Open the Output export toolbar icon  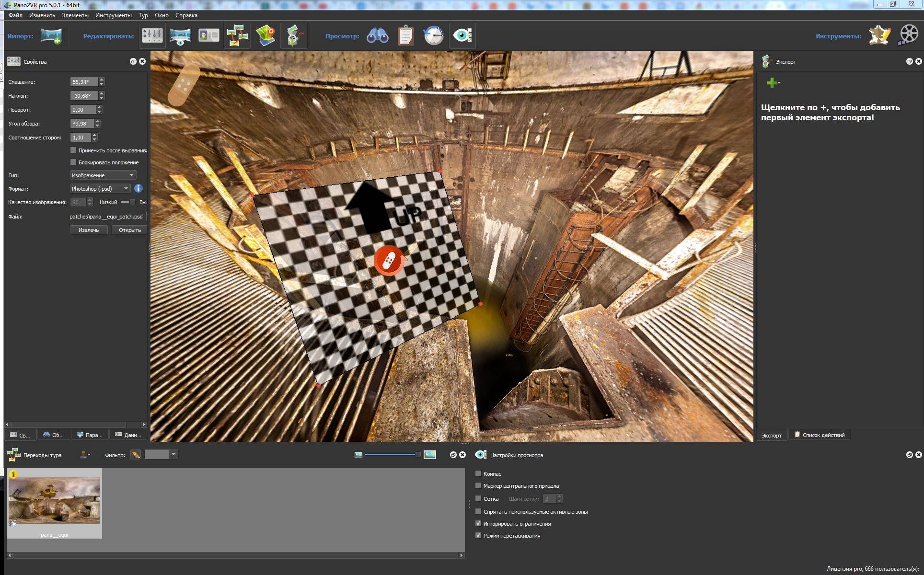point(294,35)
